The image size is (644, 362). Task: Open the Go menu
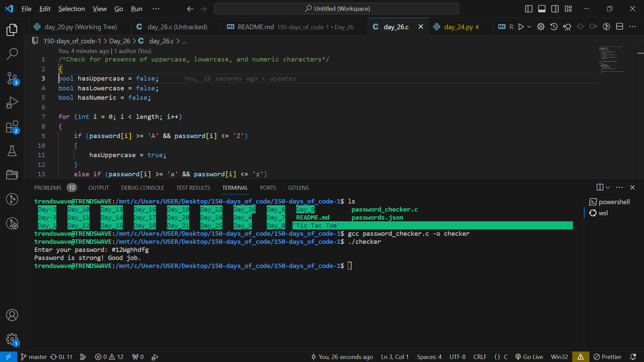119,9
